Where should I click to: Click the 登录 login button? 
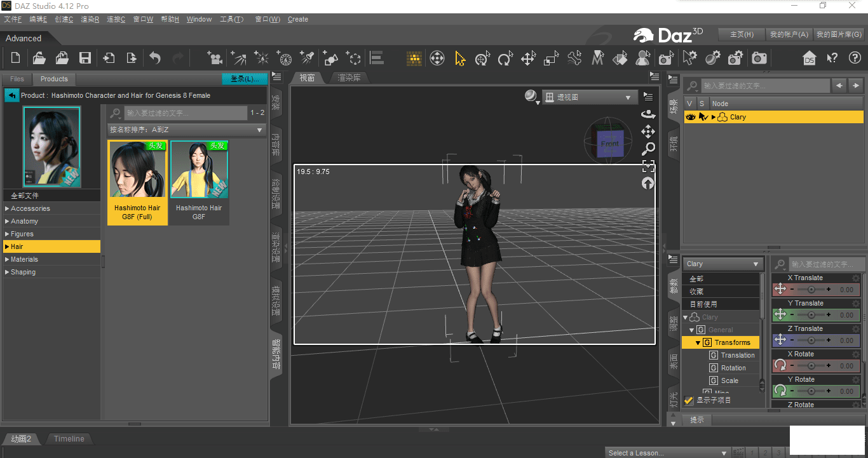coord(245,79)
